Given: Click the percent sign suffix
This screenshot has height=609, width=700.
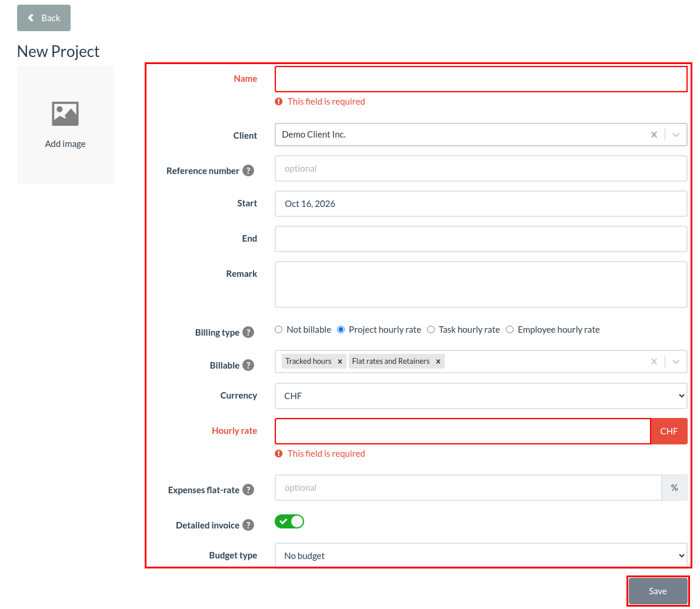Looking at the screenshot, I should point(674,488).
